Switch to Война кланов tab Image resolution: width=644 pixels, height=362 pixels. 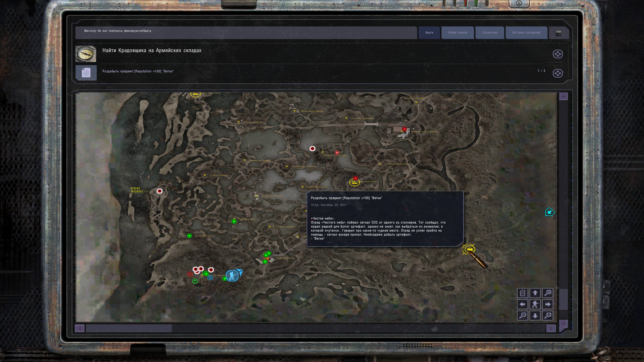click(x=458, y=33)
